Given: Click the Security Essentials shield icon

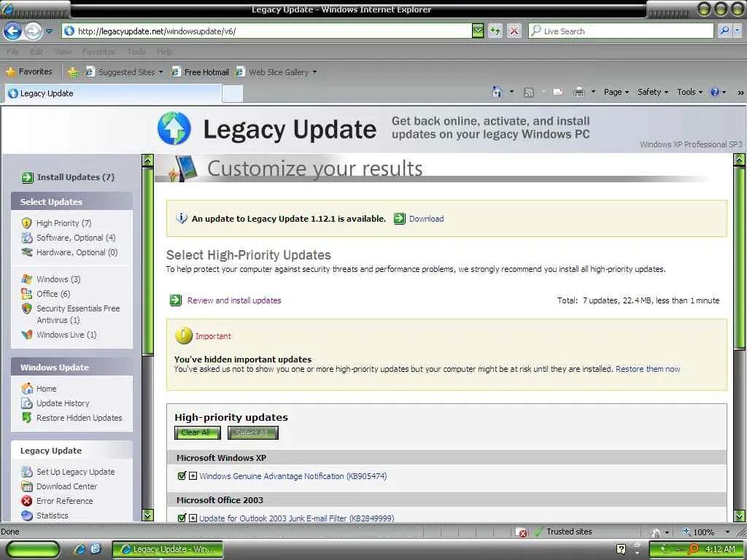Looking at the screenshot, I should click(x=27, y=308).
